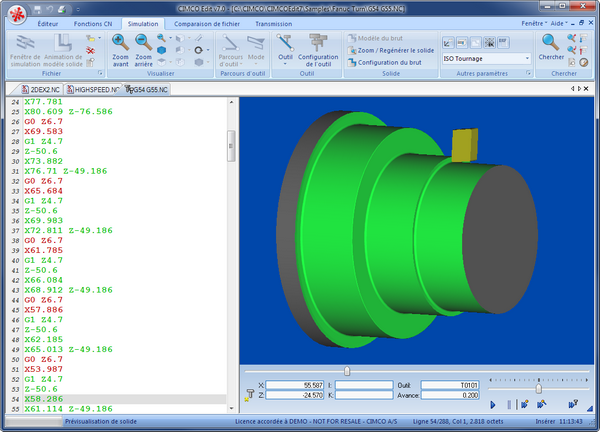This screenshot has width=600, height=432.
Task: Click find-next magnifier icon in Chercher group
Action: 571,50
